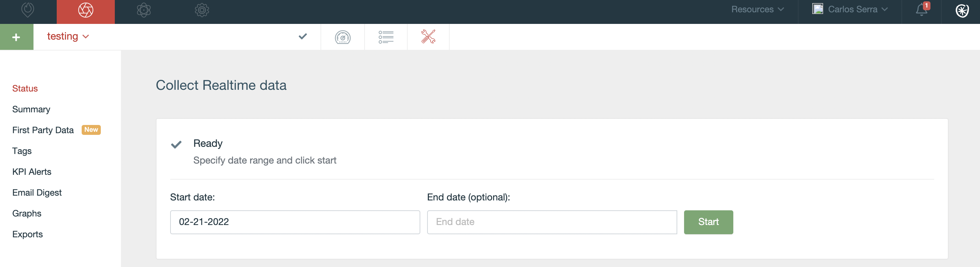Screen dimensions: 980x267
Task: Open First Party Data section
Action: 43,130
